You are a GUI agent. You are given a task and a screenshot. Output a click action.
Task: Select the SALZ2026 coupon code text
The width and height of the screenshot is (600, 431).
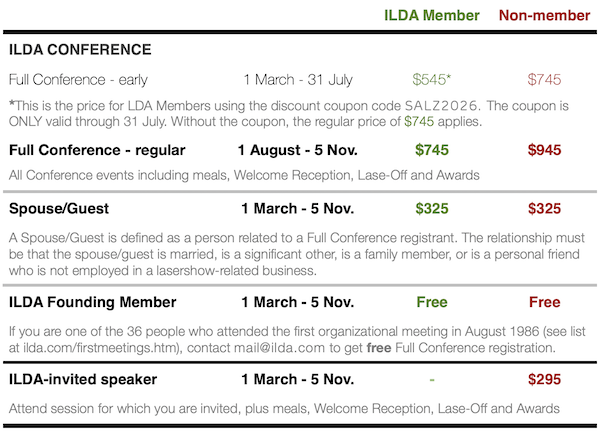click(x=441, y=105)
